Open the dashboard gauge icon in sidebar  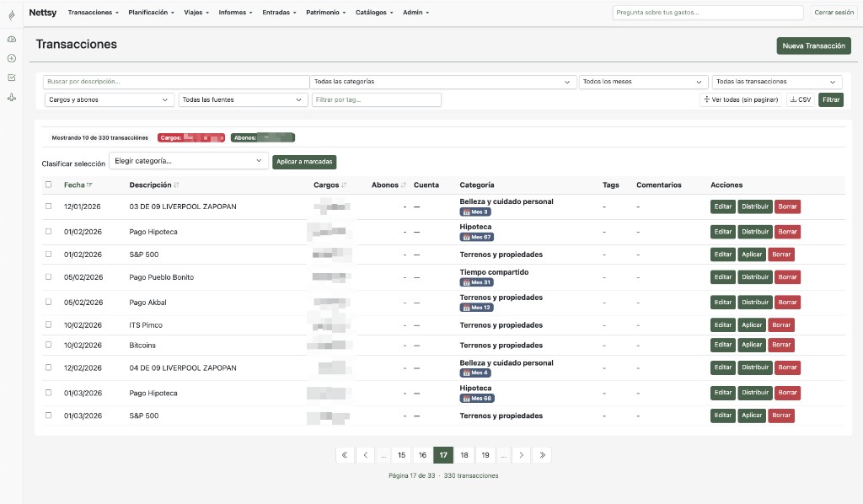pos(12,39)
